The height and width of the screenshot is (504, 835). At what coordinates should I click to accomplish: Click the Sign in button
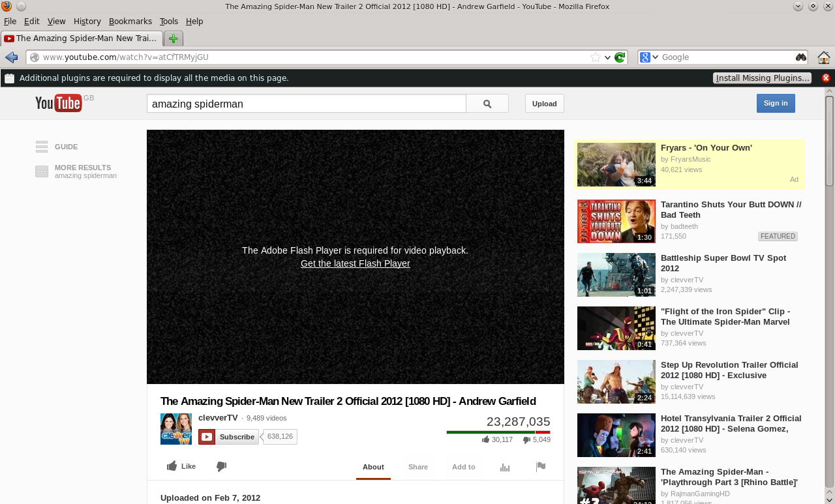tap(776, 103)
